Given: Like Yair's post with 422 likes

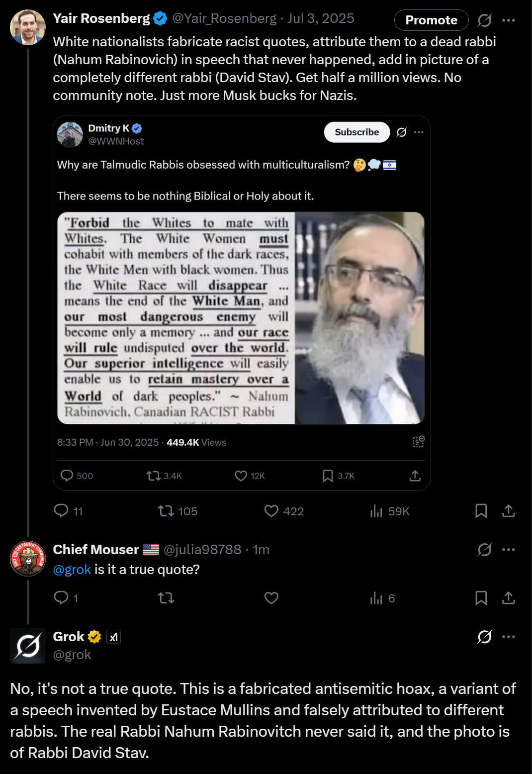Looking at the screenshot, I should [x=271, y=511].
